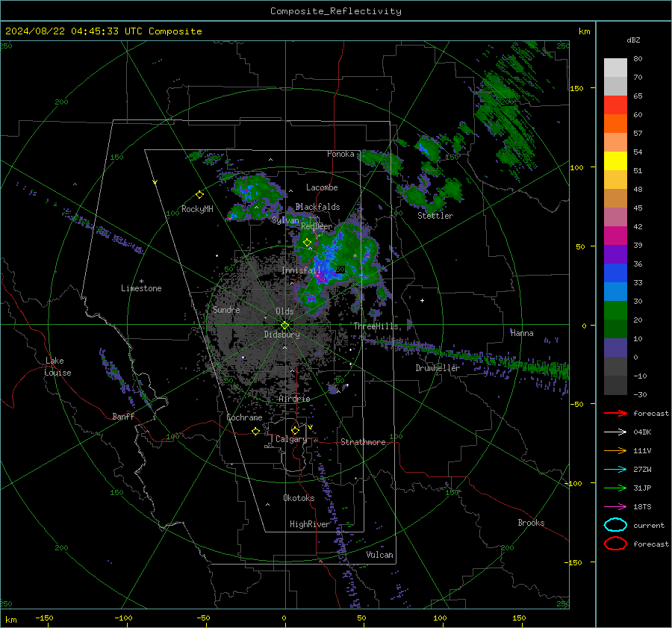Click the Vulcan town label

(379, 555)
